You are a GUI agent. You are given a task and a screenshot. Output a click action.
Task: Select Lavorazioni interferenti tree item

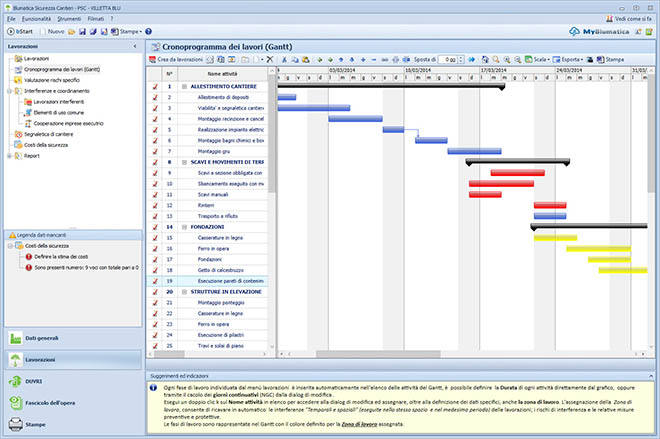(58, 102)
